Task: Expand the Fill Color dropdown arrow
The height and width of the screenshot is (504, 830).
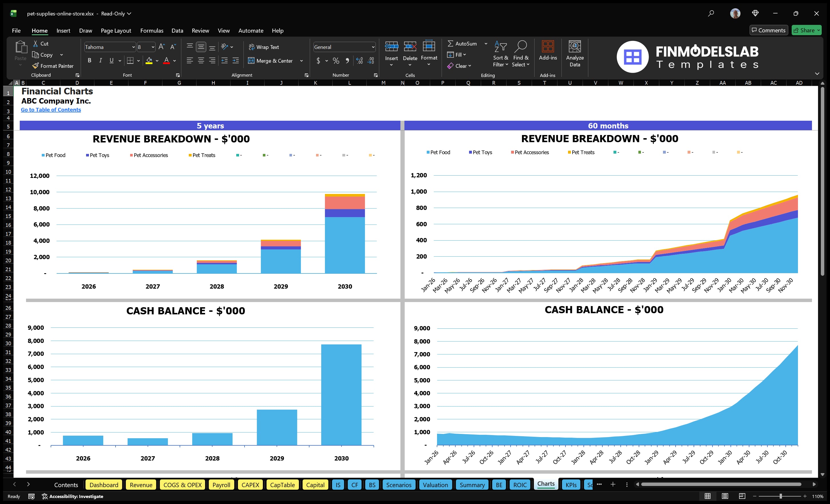Action: point(157,61)
